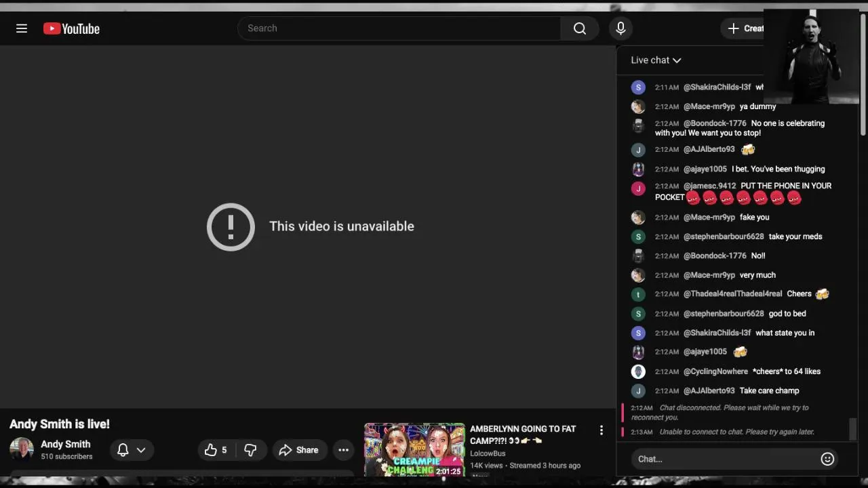
Task: Start voice search with microphone icon
Action: tap(620, 28)
